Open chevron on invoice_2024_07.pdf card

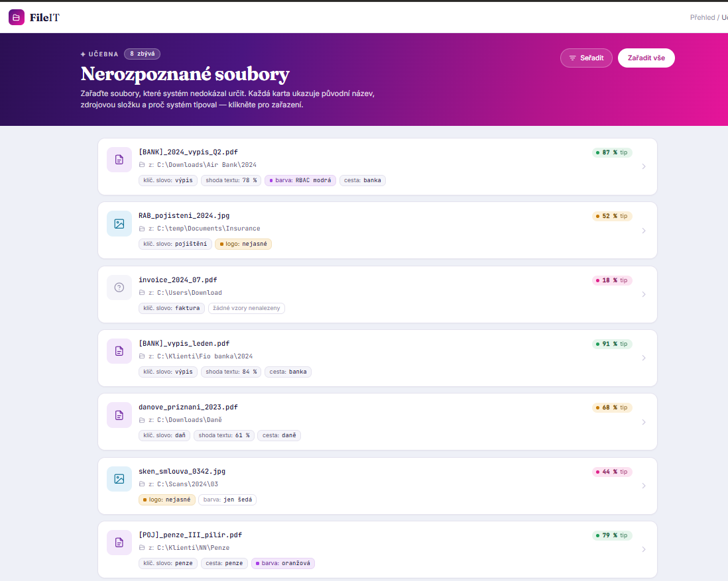(644, 294)
